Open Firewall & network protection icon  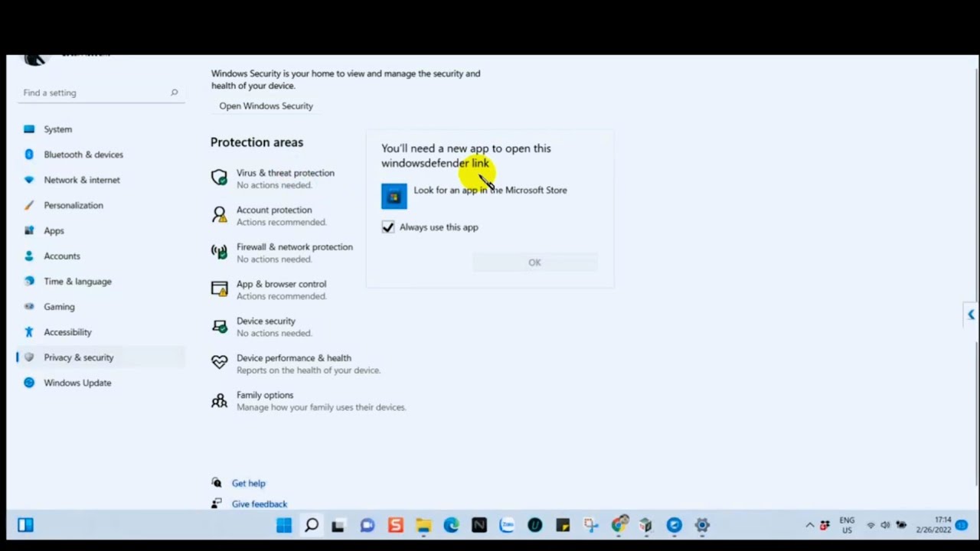(x=220, y=253)
